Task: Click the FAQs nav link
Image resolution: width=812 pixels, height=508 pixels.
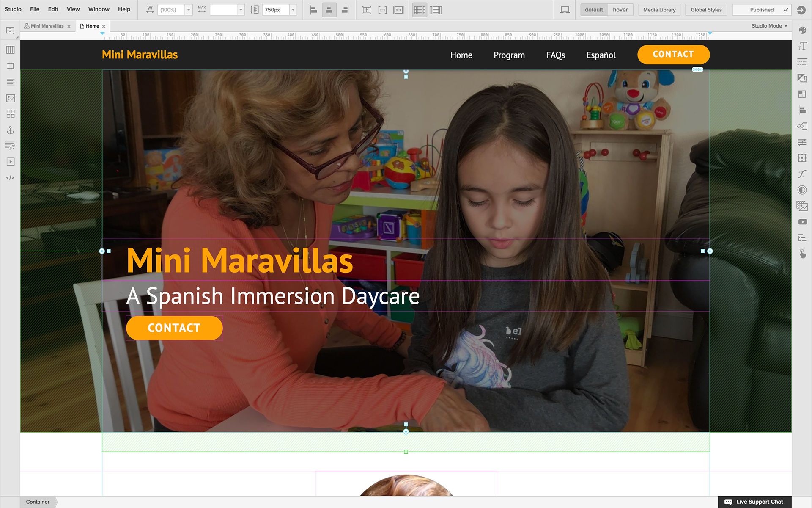Action: [555, 55]
